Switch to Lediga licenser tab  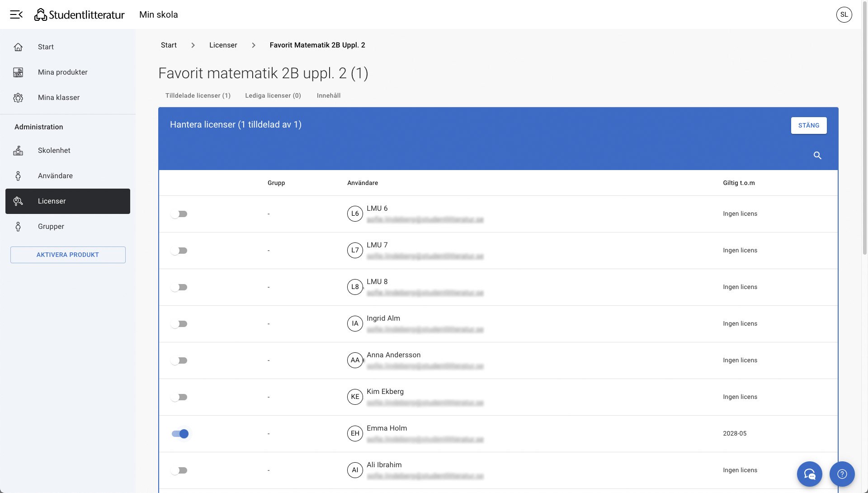click(273, 95)
